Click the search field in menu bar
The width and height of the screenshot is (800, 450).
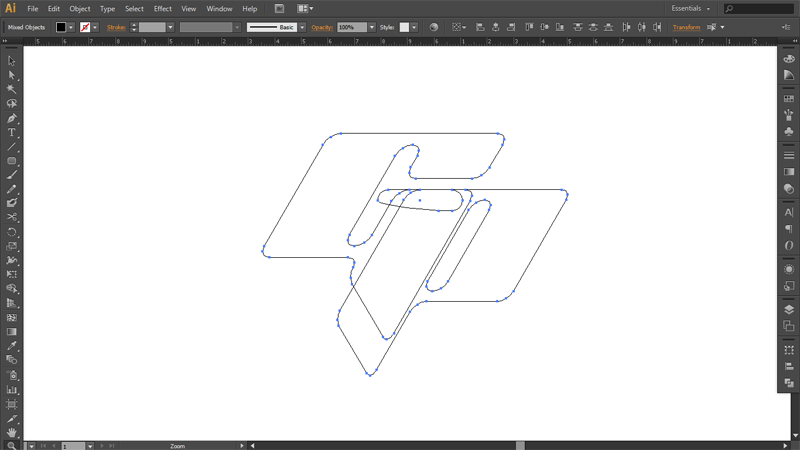[x=762, y=9]
